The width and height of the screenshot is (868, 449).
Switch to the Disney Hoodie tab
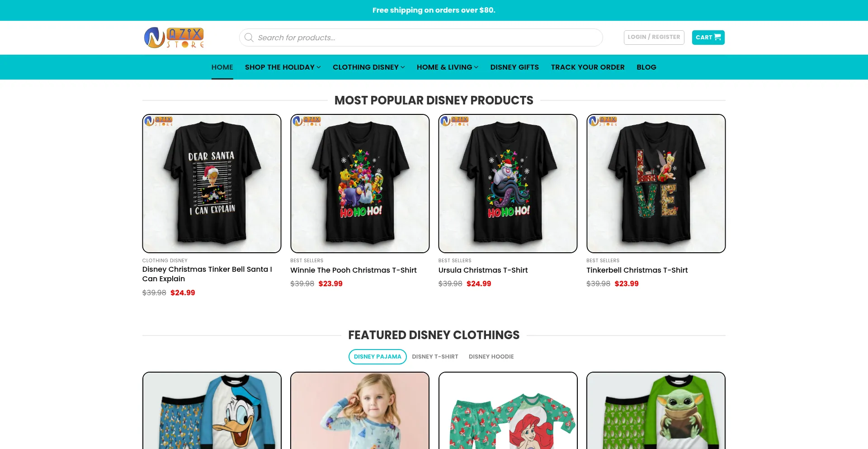coord(491,357)
